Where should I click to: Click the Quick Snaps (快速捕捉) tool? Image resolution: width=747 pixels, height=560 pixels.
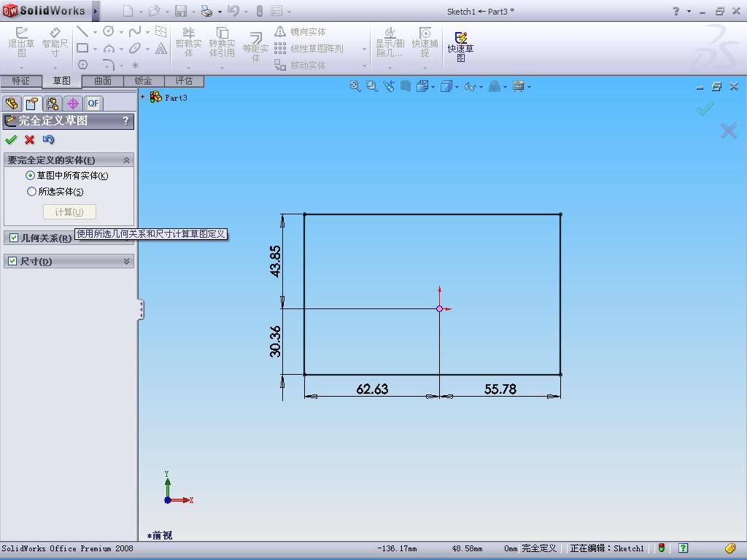[425, 42]
